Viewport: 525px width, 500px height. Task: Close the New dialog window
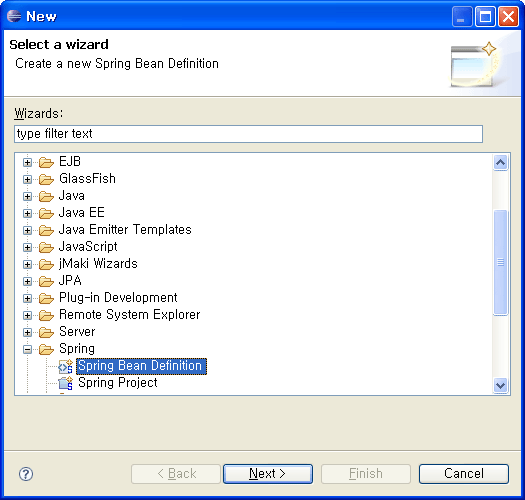click(x=508, y=16)
